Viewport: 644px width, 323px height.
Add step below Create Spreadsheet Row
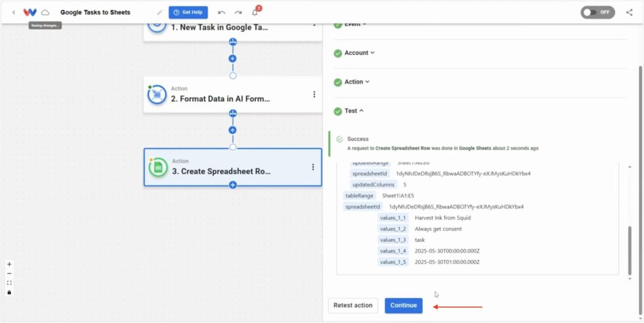pos(233,185)
